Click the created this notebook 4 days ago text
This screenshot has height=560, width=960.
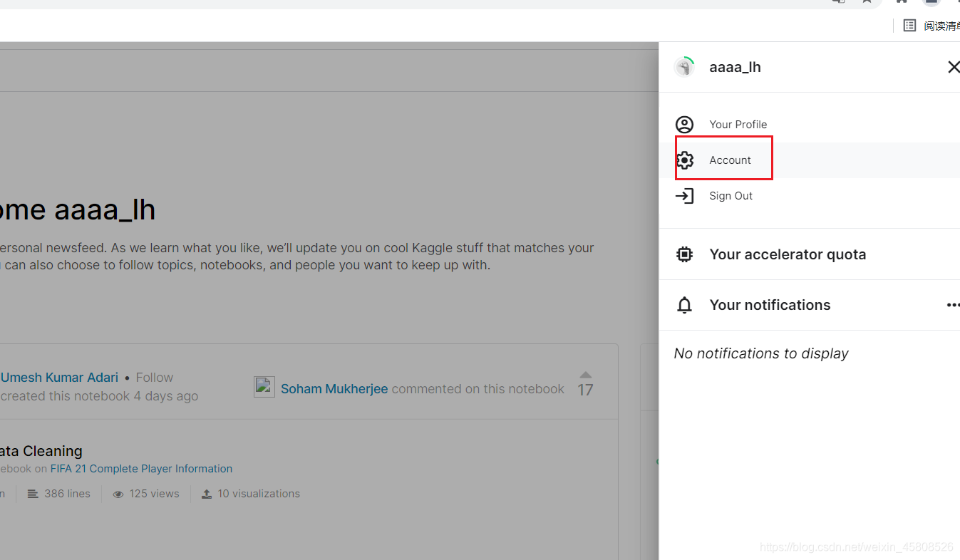tap(99, 396)
